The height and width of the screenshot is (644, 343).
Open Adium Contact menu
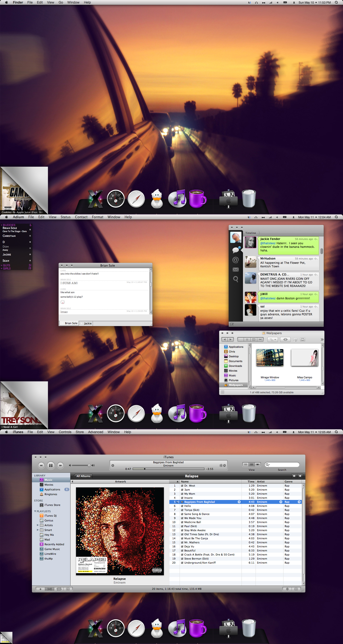click(x=81, y=217)
